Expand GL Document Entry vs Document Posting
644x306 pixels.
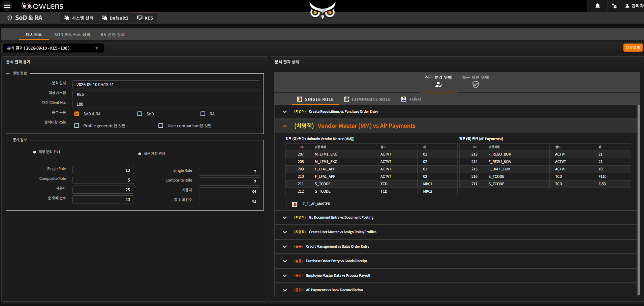point(285,218)
